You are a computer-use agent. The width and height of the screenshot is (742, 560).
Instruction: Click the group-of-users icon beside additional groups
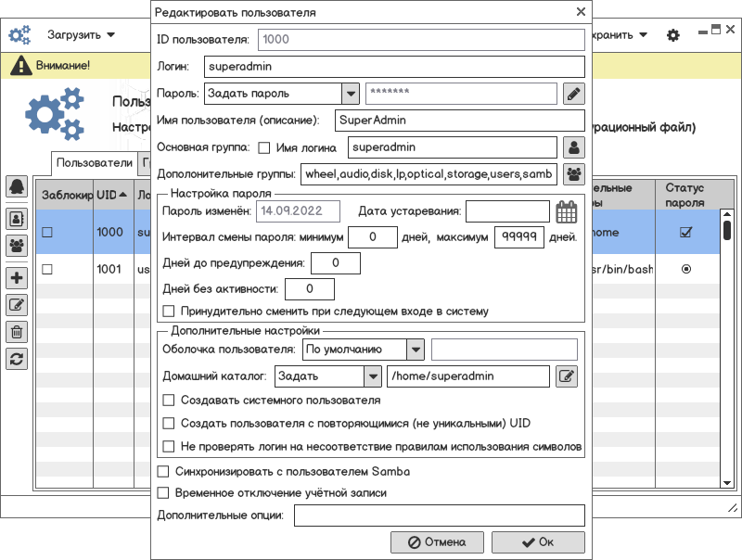[x=574, y=174]
